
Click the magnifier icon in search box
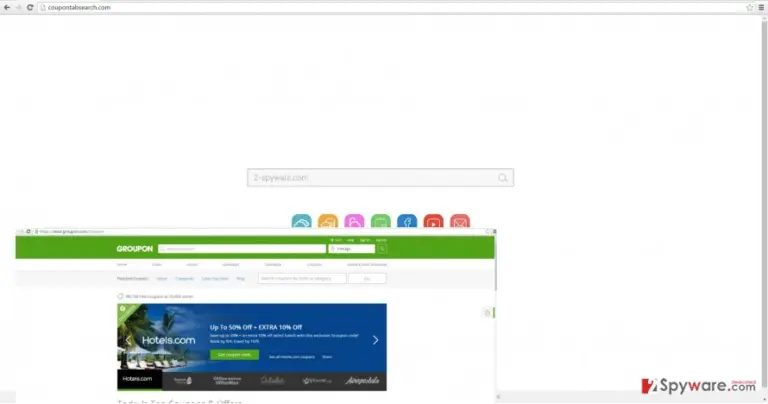(503, 178)
